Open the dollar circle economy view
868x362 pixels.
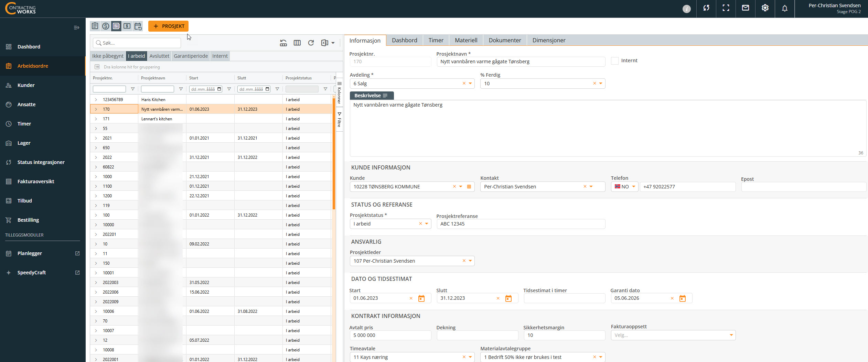coord(106,26)
